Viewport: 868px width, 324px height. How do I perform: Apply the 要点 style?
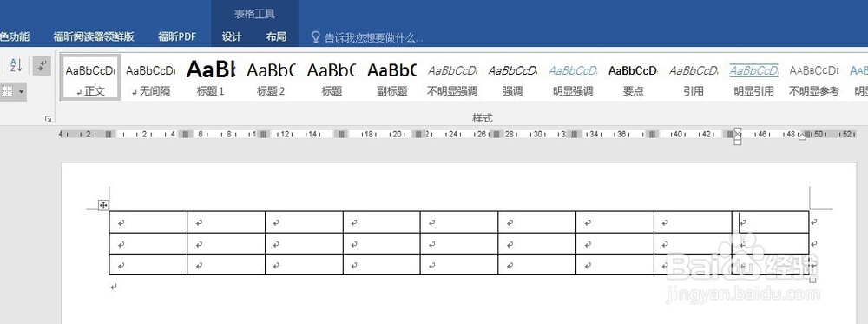coord(634,77)
